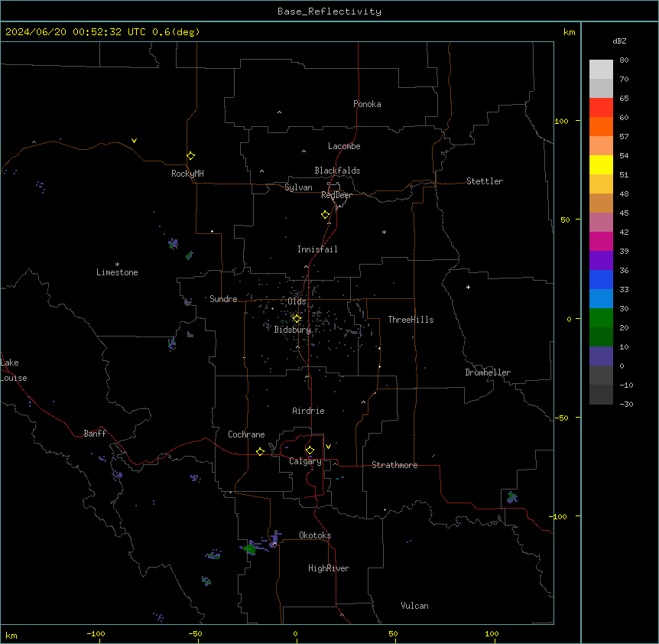Select the purple 36-39 dBZ legend swatch
The width and height of the screenshot is (659, 644).
(x=601, y=260)
